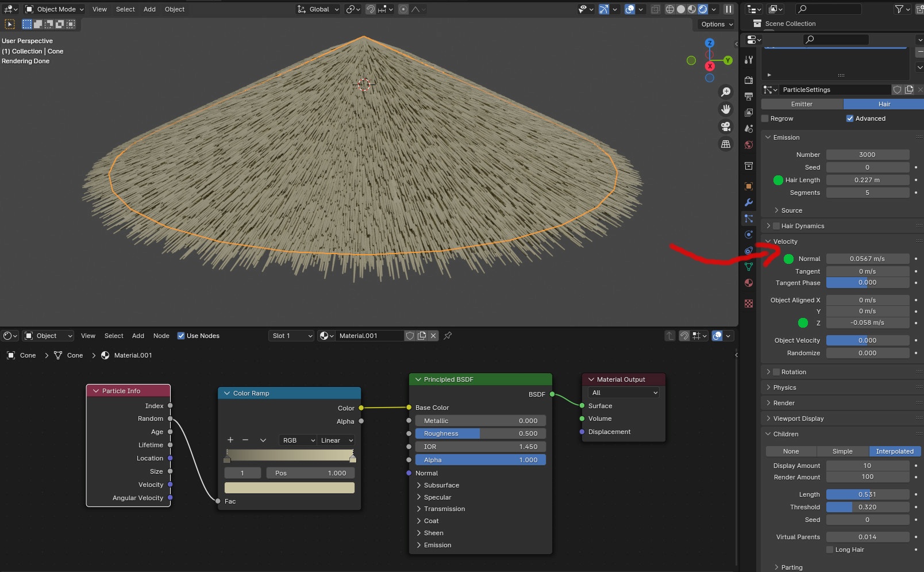Disable the Use Nodes checkbox
Image resolution: width=924 pixels, height=572 pixels.
click(181, 336)
